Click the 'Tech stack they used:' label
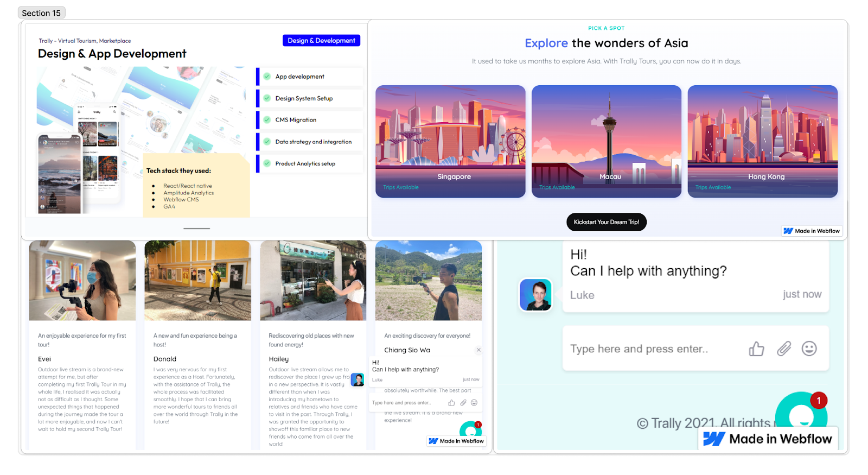Screen dimensions: 868x475 point(178,170)
